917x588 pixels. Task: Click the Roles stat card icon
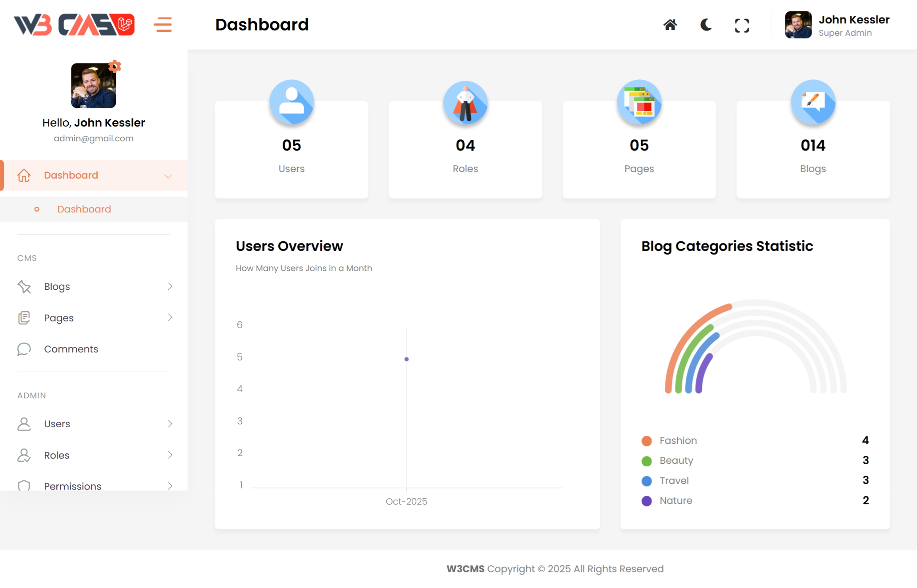465,102
